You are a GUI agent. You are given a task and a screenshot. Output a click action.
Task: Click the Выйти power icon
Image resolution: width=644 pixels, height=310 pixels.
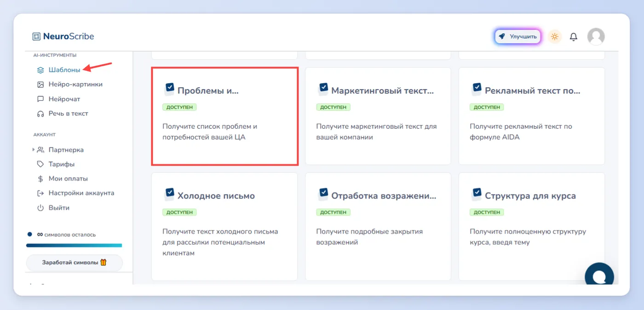click(x=40, y=207)
